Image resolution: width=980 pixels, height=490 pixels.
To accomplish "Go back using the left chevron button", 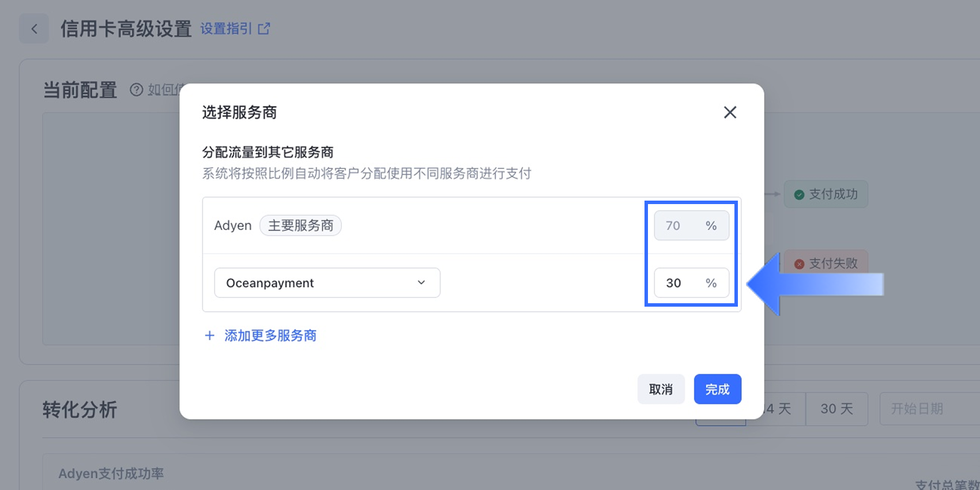I will coord(34,29).
